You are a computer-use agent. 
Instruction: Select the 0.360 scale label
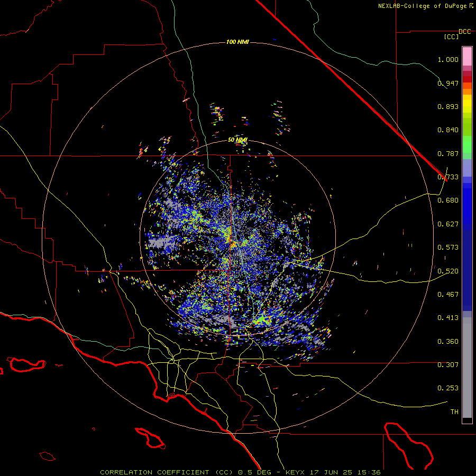[448, 342]
